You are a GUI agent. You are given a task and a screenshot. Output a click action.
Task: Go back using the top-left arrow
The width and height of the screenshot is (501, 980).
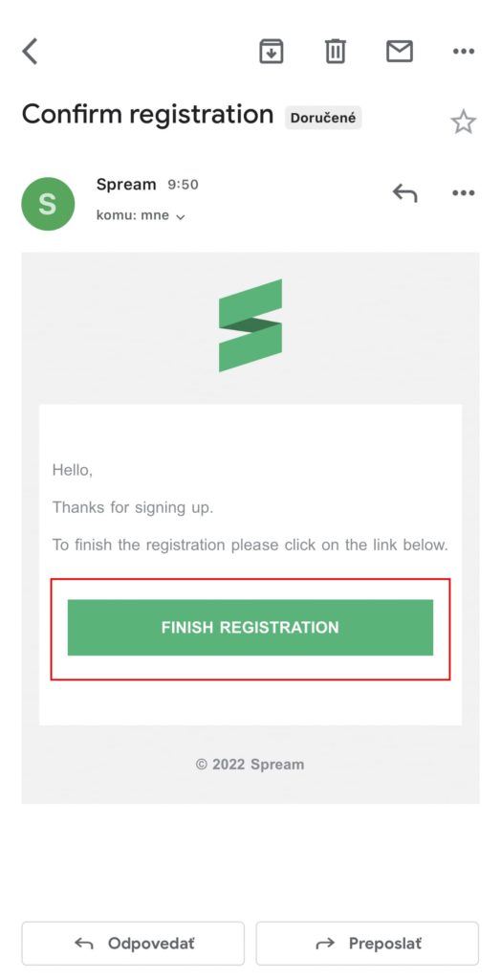pos(30,52)
